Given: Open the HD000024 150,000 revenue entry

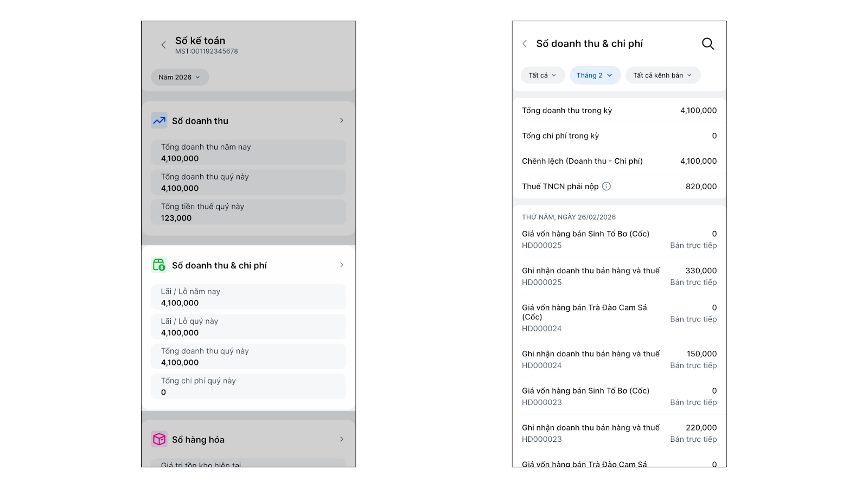Looking at the screenshot, I should (x=619, y=359).
